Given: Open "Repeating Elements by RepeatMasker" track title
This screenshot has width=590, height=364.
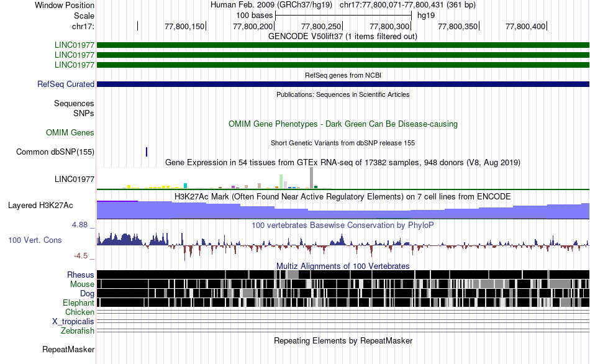Looking at the screenshot, I should (343, 341).
